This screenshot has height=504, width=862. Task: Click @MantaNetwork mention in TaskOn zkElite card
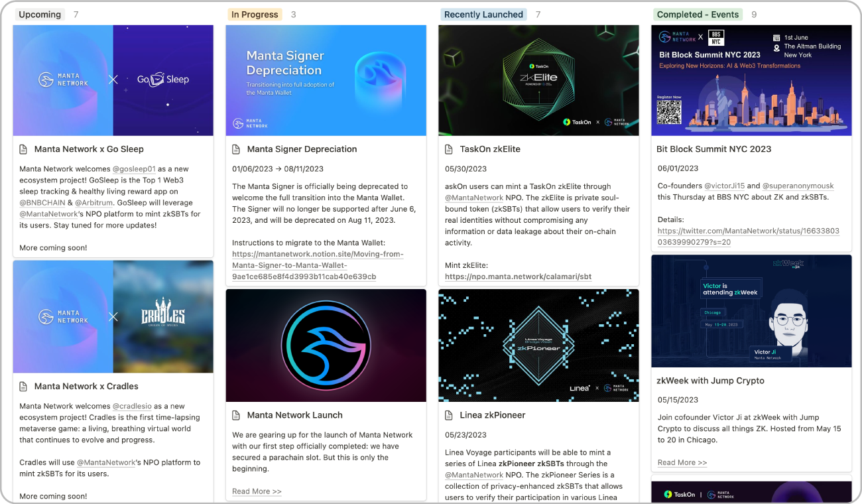coord(474,198)
